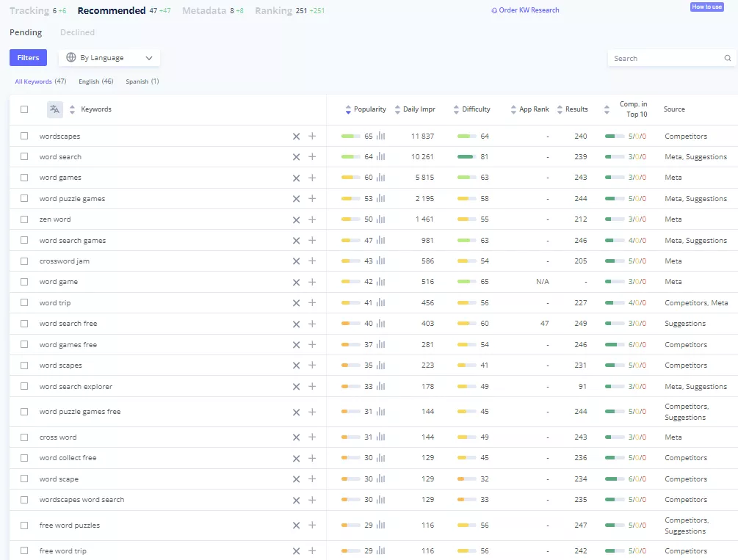The image size is (738, 560).
Task: Open the By Language dropdown
Action: pos(109,58)
